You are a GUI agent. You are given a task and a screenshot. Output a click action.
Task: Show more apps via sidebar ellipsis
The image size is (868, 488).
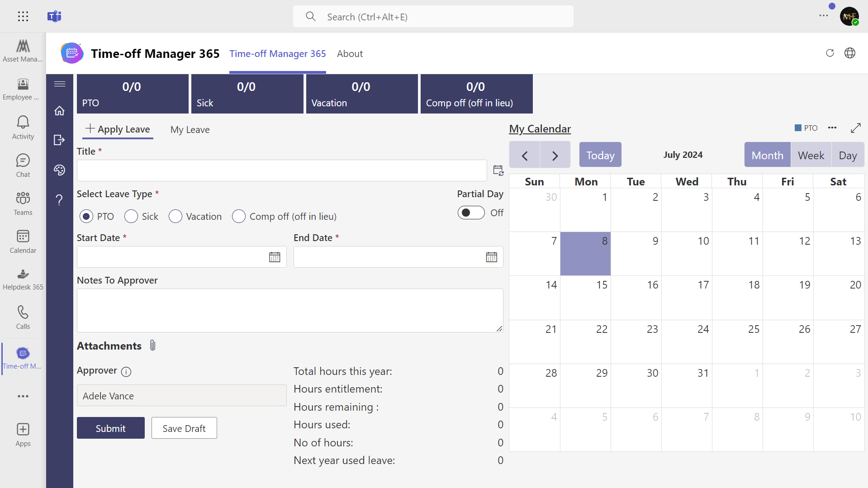click(23, 396)
